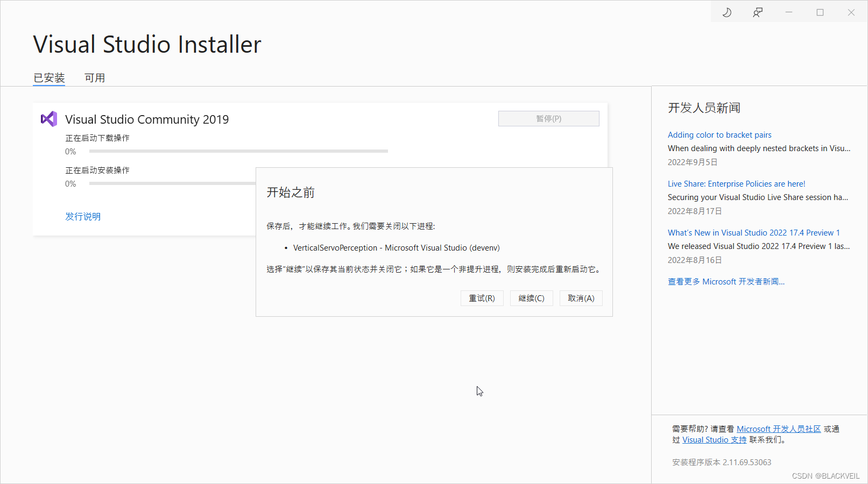Choose 取消(A) to abort the dialog
Image resolution: width=868 pixels, height=484 pixels.
[581, 298]
